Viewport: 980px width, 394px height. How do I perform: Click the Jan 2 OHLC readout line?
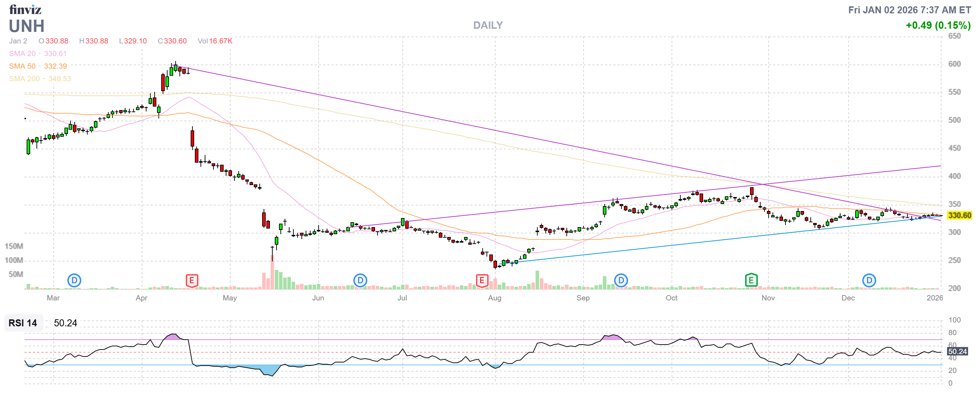pyautogui.click(x=18, y=41)
